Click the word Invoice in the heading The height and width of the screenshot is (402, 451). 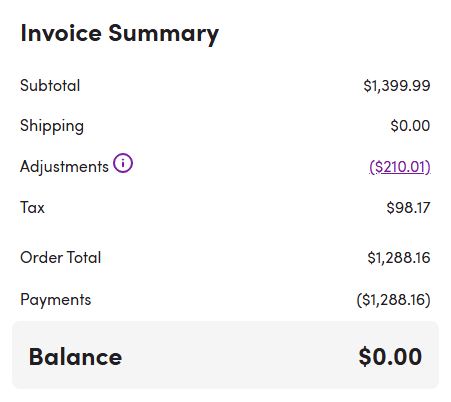pyautogui.click(x=61, y=33)
